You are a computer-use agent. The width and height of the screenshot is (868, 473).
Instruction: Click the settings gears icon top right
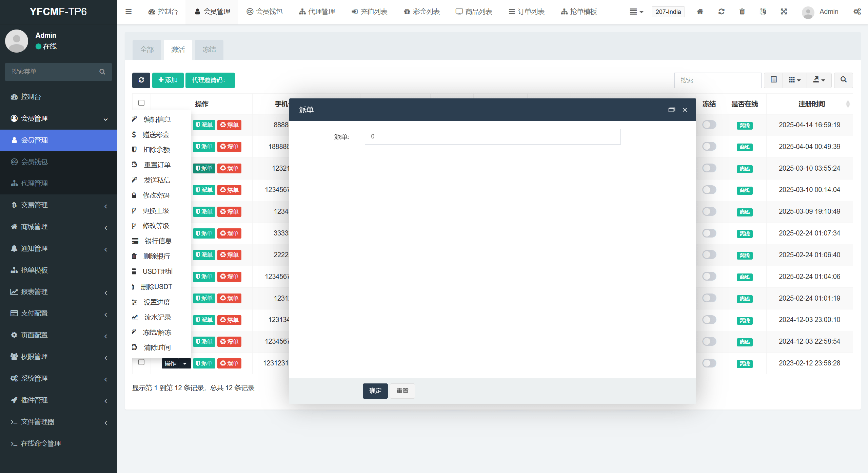(x=857, y=12)
